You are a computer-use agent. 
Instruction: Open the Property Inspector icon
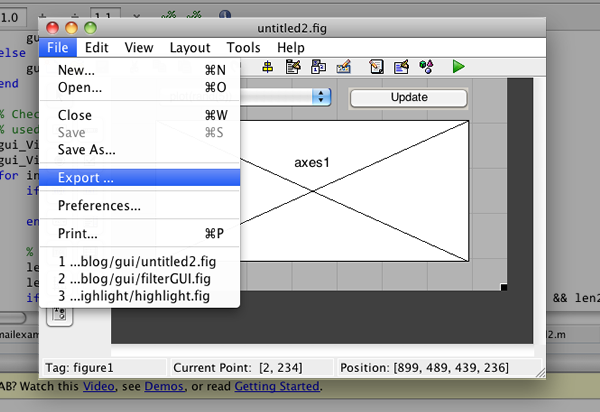(402, 67)
